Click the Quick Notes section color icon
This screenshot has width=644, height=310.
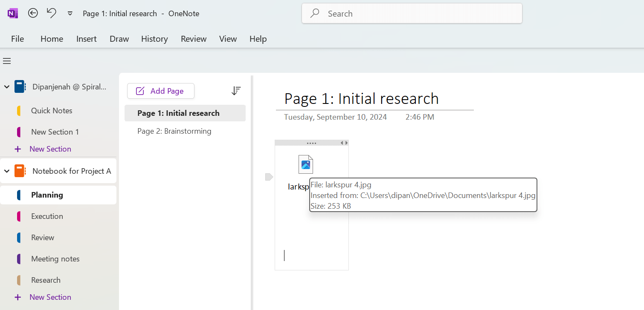pos(19,110)
